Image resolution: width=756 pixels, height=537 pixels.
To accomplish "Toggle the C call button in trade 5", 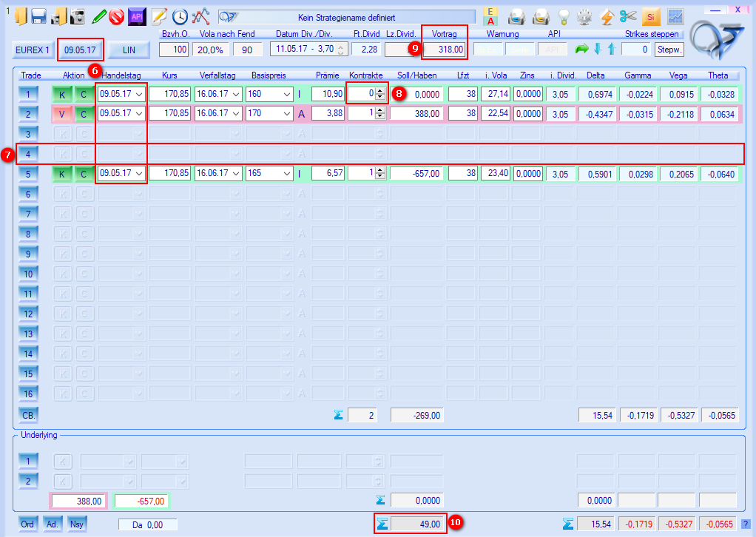I will (84, 174).
